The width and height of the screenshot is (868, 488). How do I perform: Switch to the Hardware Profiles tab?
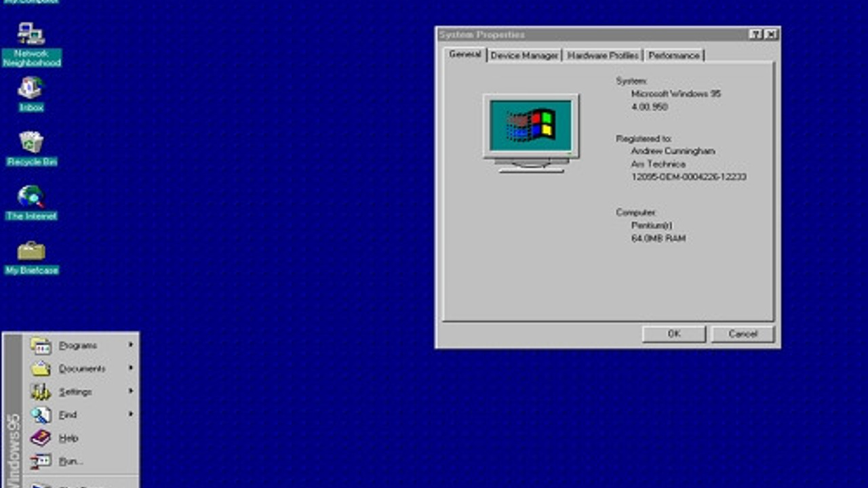[603, 56]
